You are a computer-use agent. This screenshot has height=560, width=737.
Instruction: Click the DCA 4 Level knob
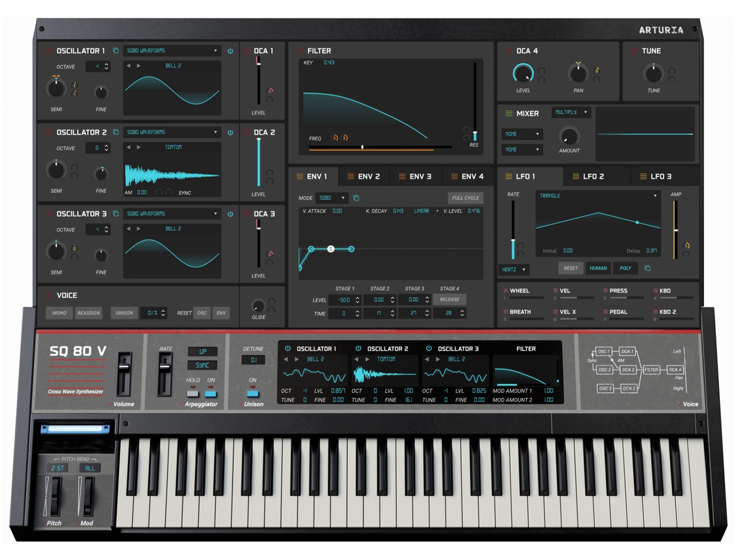(523, 73)
